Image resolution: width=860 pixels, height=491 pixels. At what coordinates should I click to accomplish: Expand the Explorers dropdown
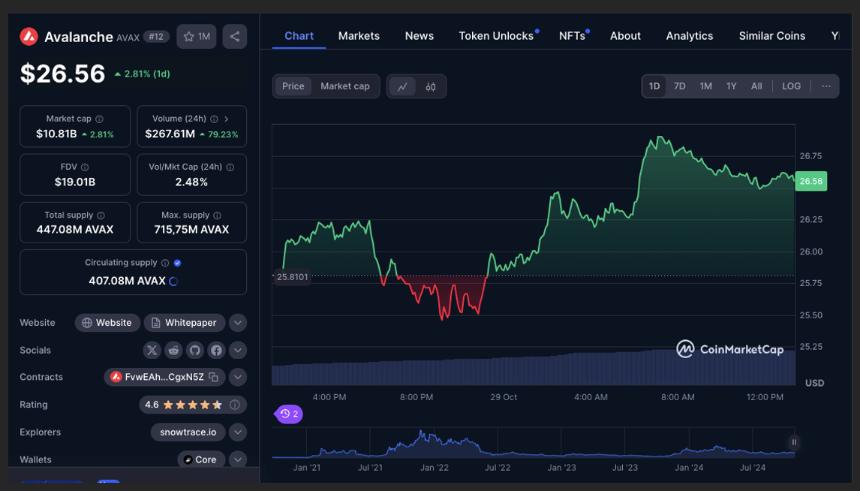[x=237, y=432]
